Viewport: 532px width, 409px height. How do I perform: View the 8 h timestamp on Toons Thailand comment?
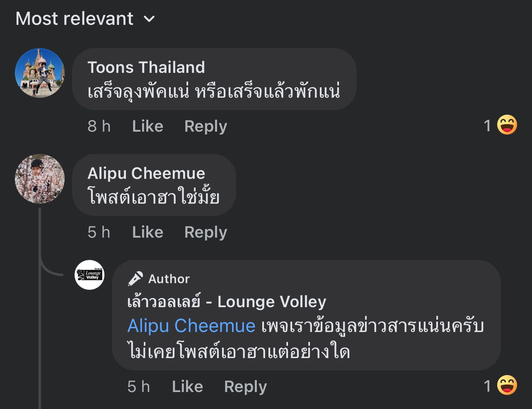click(99, 126)
